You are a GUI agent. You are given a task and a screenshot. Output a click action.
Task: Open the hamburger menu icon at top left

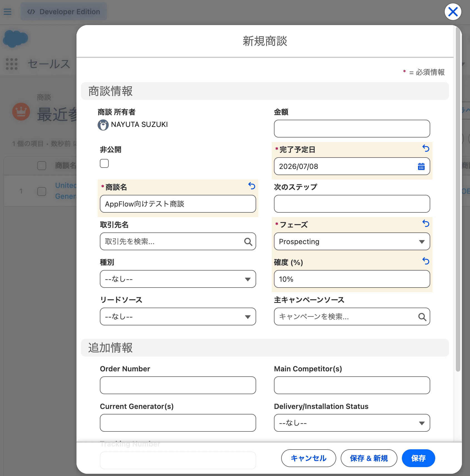(x=8, y=12)
